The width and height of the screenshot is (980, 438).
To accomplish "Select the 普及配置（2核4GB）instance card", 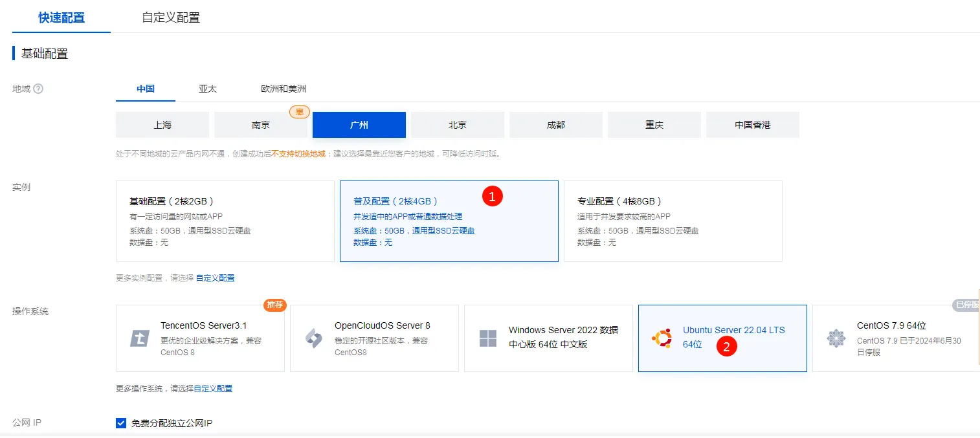I will [449, 221].
